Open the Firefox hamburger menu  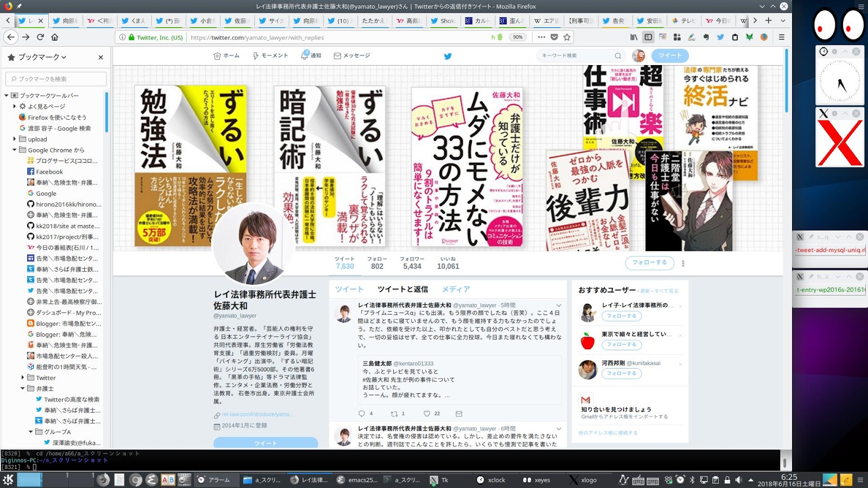(782, 37)
